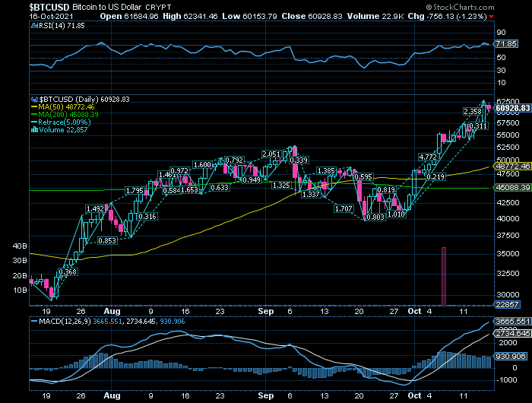This screenshot has height=403, width=532.
Task: Click the yellow MA(50) legend line marker
Action: [x=34, y=107]
